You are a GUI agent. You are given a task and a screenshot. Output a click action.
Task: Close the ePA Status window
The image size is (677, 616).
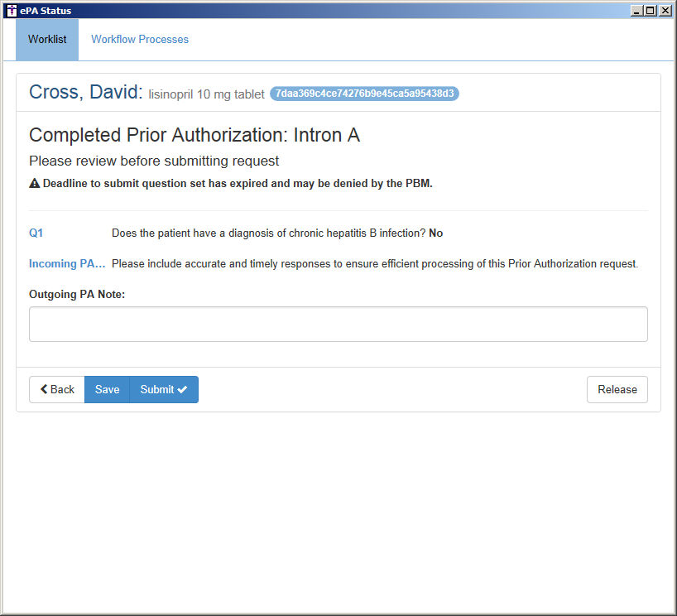tap(665, 11)
